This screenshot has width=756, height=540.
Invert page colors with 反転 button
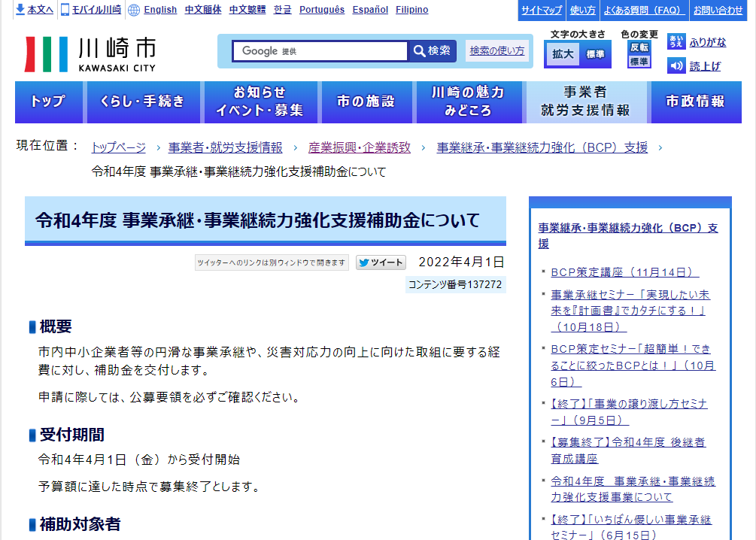(639, 47)
